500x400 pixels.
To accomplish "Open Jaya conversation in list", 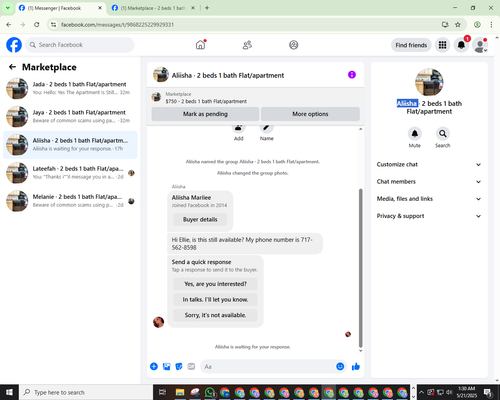I will (x=70, y=116).
